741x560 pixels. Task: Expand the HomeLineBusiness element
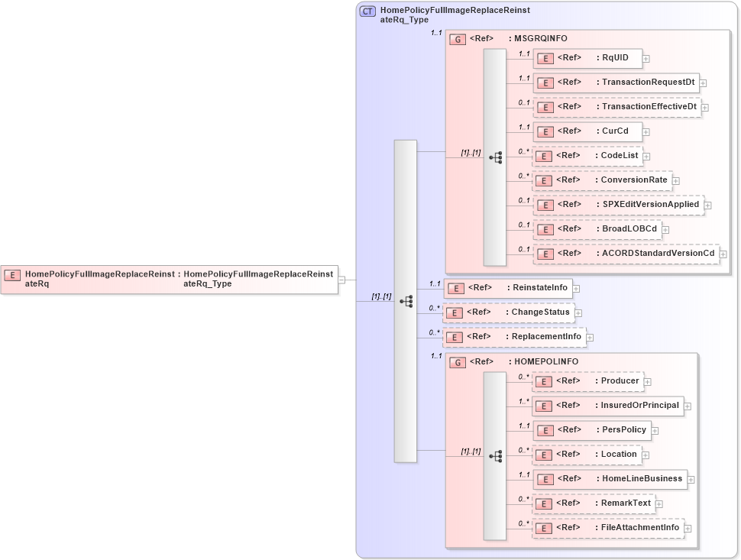(691, 479)
